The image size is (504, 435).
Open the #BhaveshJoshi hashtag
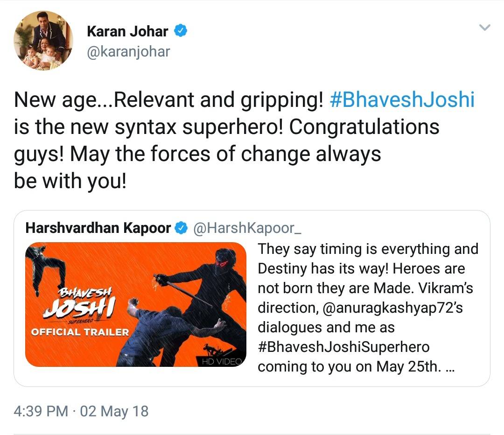click(402, 100)
